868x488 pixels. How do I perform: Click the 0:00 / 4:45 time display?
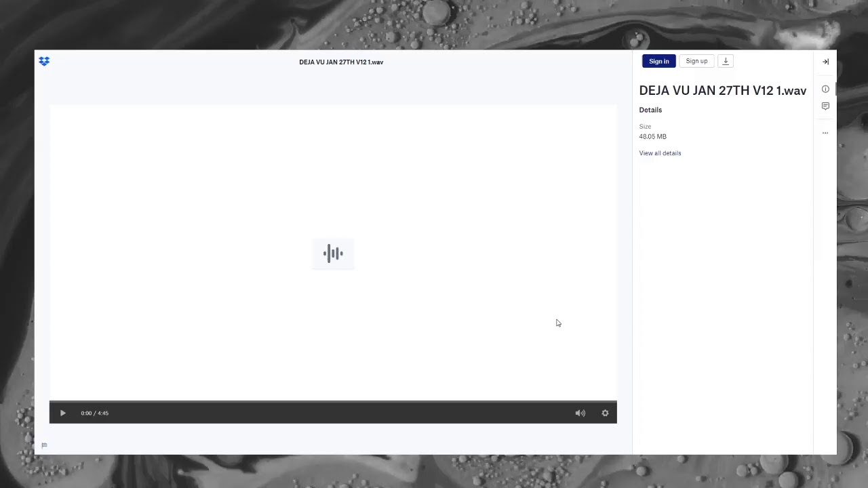click(94, 413)
